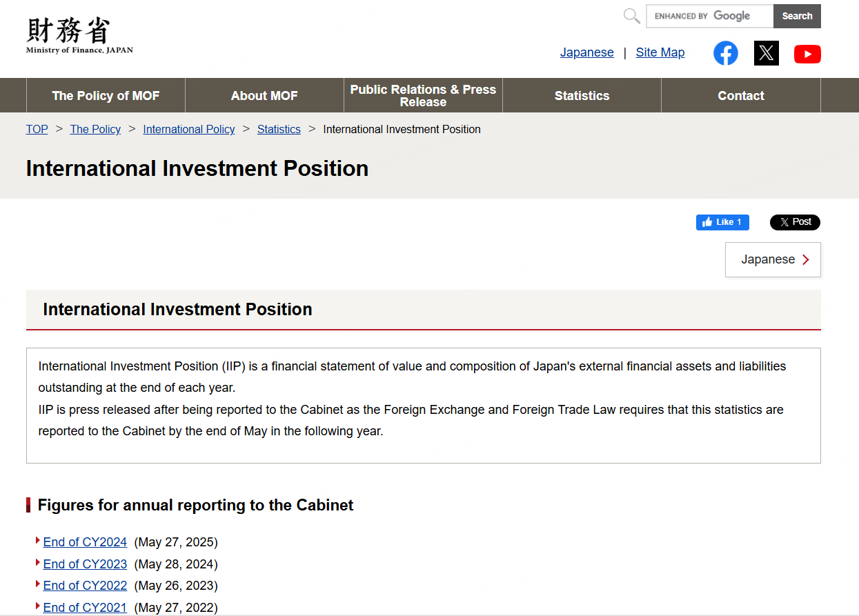
Task: Click the X Post share button
Action: pyautogui.click(x=795, y=222)
